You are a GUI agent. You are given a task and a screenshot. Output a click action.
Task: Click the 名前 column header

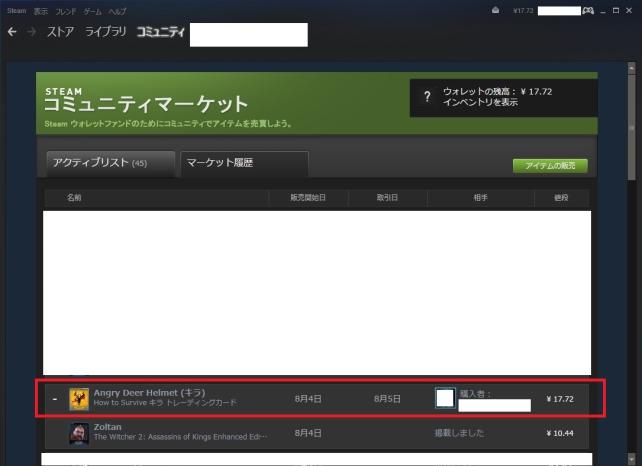[x=74, y=198]
